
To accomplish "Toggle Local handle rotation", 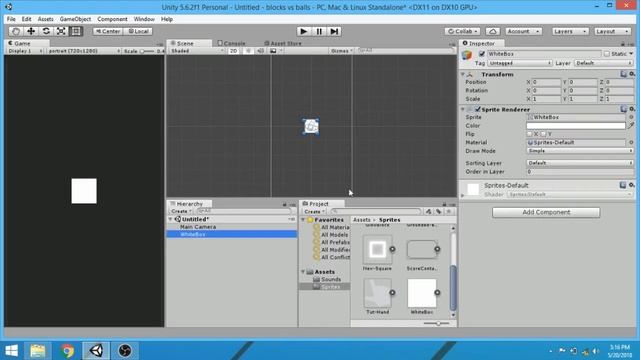I will 138,31.
